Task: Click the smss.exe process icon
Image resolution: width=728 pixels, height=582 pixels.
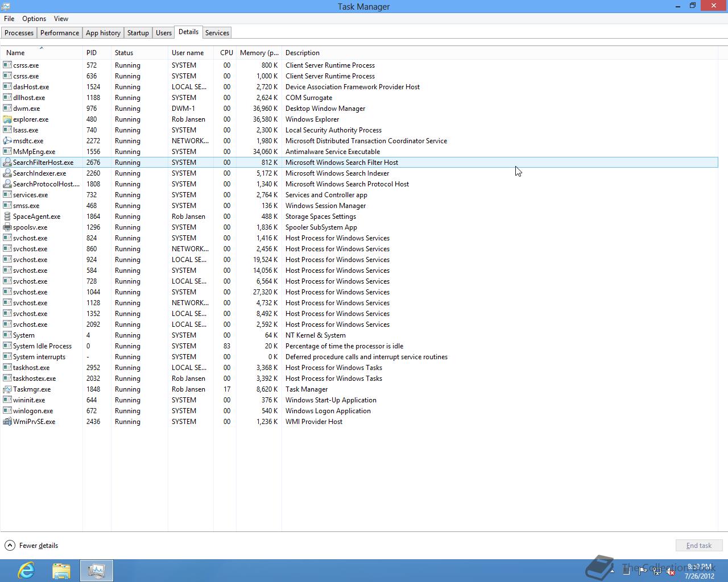Action: [x=7, y=206]
